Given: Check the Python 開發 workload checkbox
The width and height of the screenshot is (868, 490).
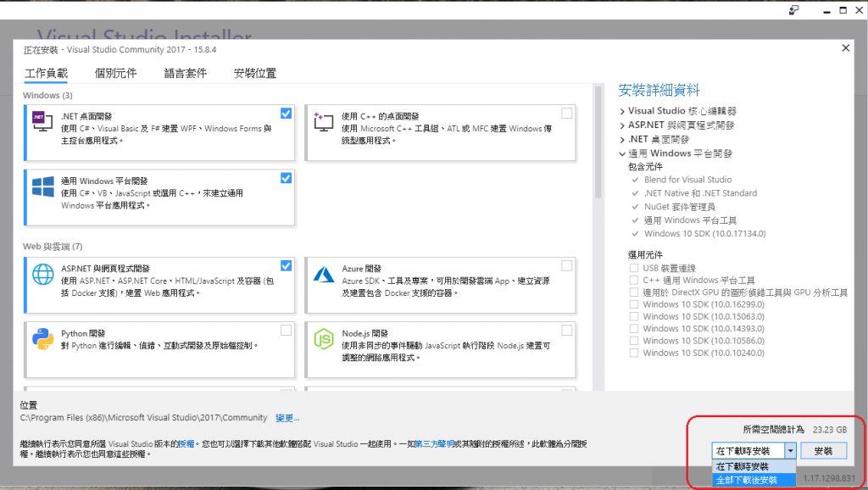Looking at the screenshot, I should [x=286, y=331].
